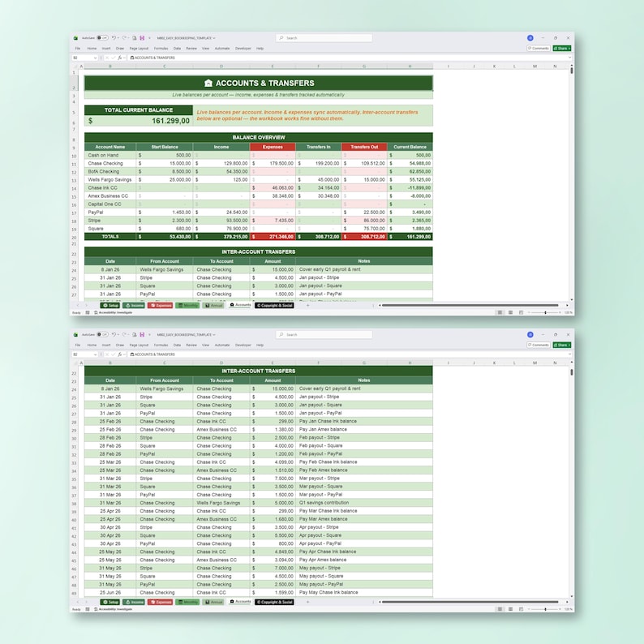Toggle AutoSave switch in upper Excel window

point(102,38)
